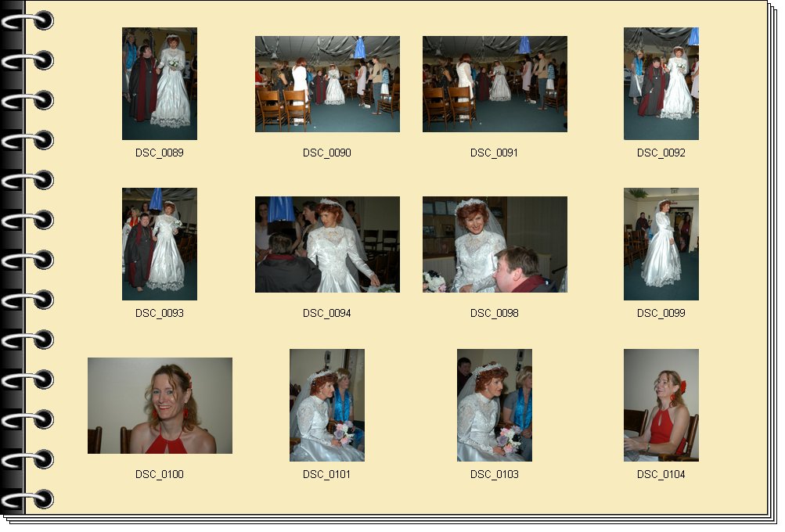The height and width of the screenshot is (532, 785).
Task: Select the DSC_0100 portrait thumbnail
Action: [160, 406]
